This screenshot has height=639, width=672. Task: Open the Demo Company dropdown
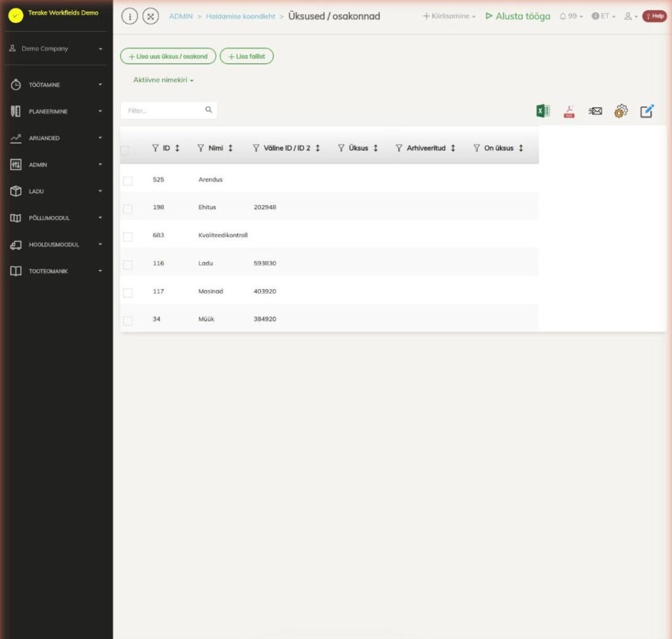(56, 49)
